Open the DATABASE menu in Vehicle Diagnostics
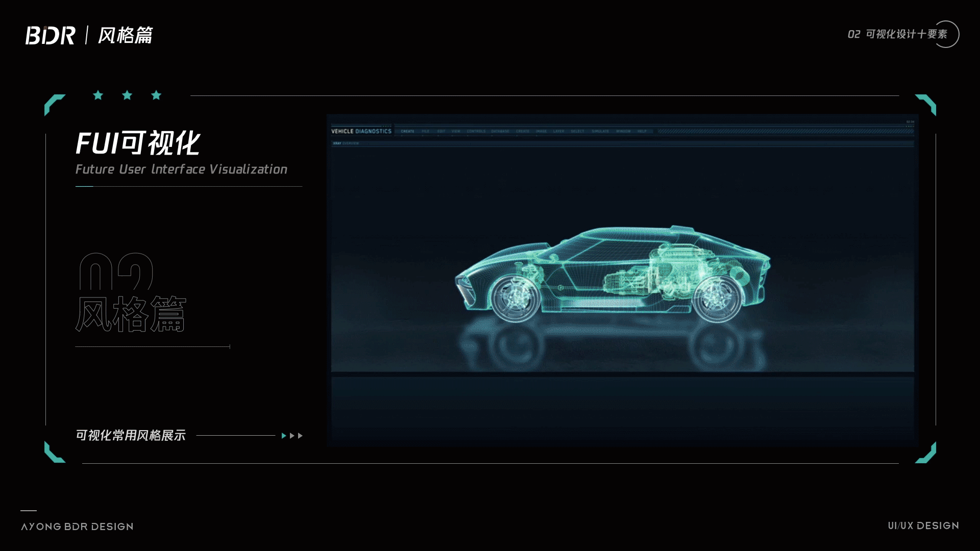This screenshot has width=980, height=551. (500, 131)
